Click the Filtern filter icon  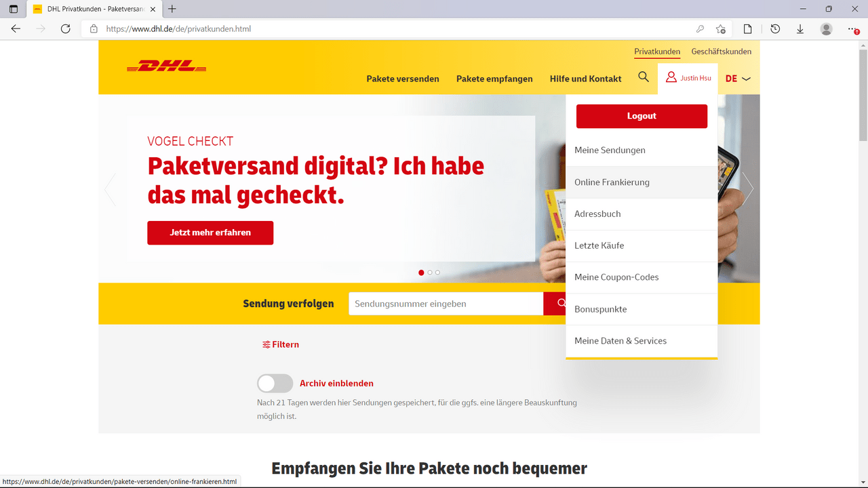click(x=267, y=344)
